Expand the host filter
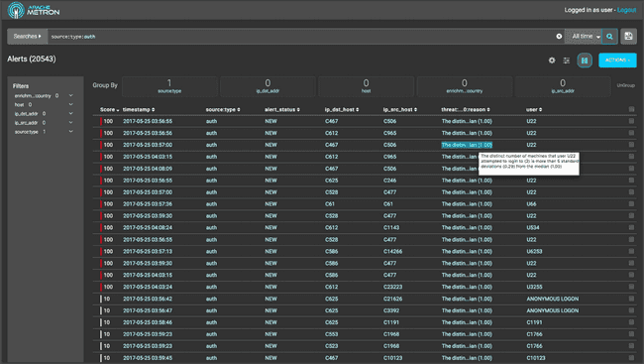Viewport: 644px width, 364px height. coord(70,104)
